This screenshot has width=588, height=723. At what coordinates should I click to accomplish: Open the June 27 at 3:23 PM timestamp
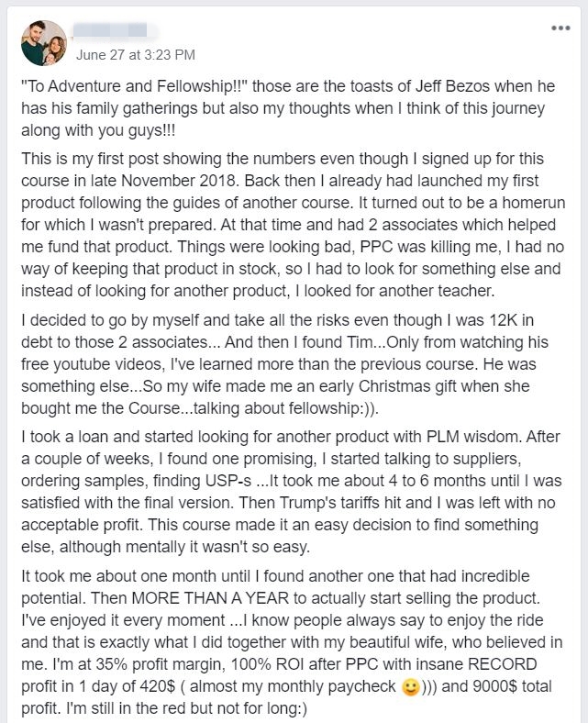click(x=136, y=55)
